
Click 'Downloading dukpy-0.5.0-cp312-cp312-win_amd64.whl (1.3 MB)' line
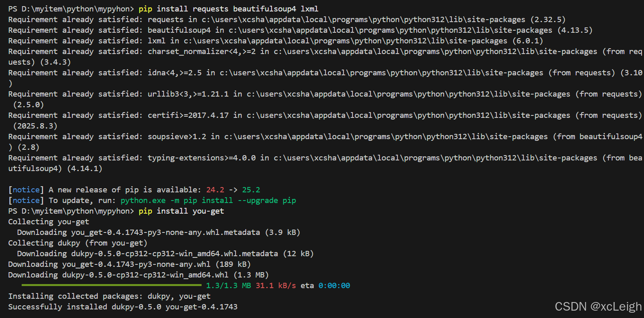(x=139, y=275)
